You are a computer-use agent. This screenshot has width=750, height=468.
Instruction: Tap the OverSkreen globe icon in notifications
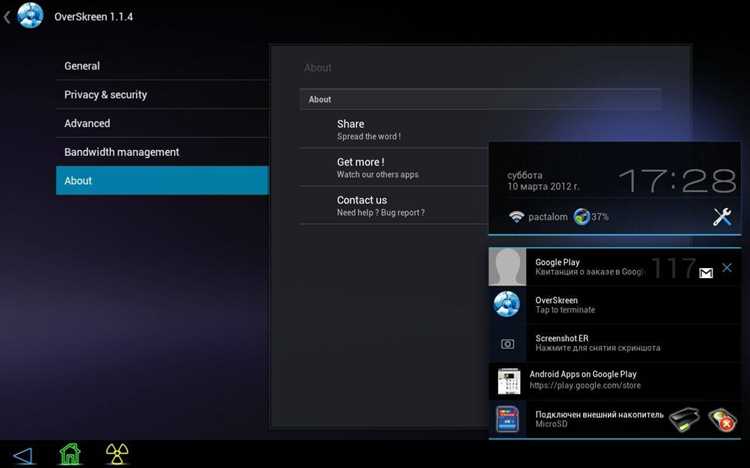click(x=507, y=304)
